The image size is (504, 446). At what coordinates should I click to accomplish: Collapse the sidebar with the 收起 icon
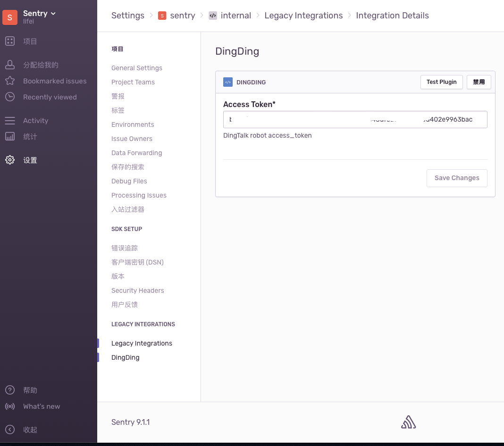click(10, 429)
